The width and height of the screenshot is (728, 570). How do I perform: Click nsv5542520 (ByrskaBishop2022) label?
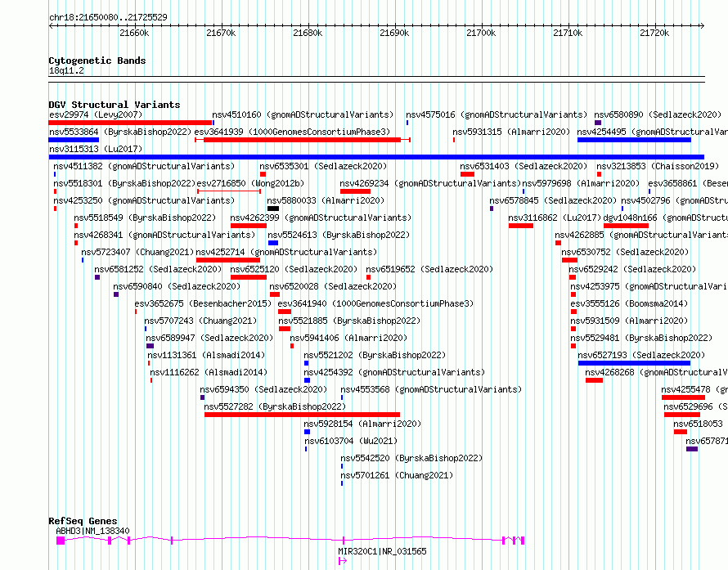pyautogui.click(x=411, y=458)
